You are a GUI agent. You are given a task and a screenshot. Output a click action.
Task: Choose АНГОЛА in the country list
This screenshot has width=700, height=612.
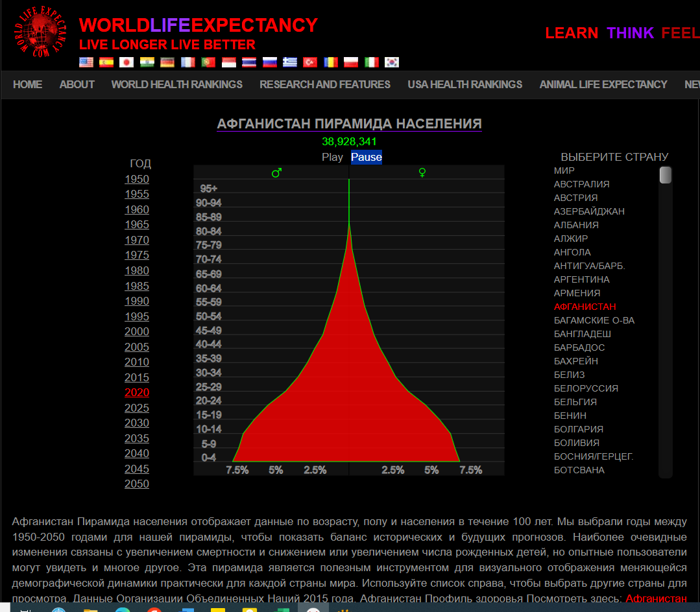click(572, 252)
